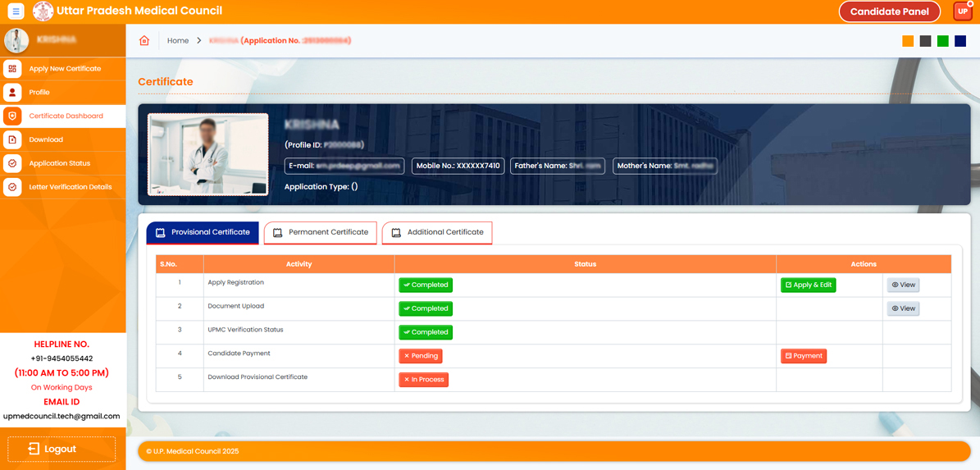Image resolution: width=980 pixels, height=470 pixels.
Task: Click the home icon in breadcrumb
Action: click(144, 40)
